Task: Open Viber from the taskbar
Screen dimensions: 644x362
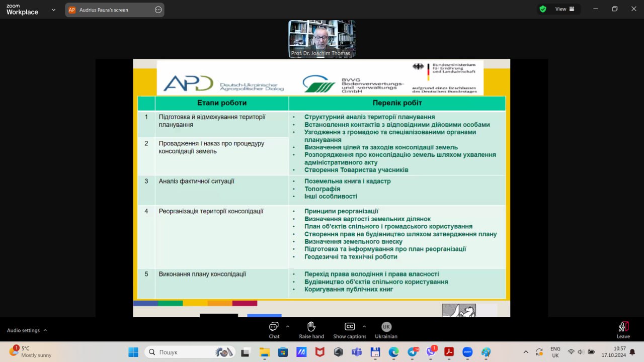Action: coord(431,352)
